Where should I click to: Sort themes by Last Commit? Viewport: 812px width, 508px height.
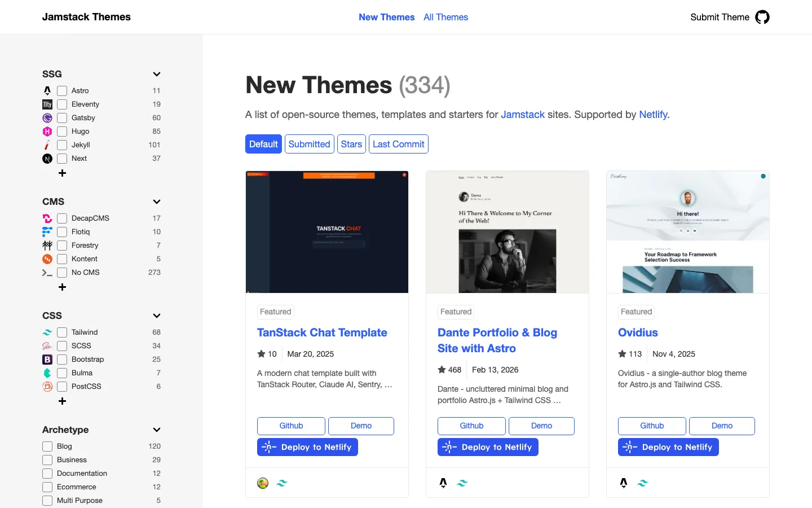[398, 144]
